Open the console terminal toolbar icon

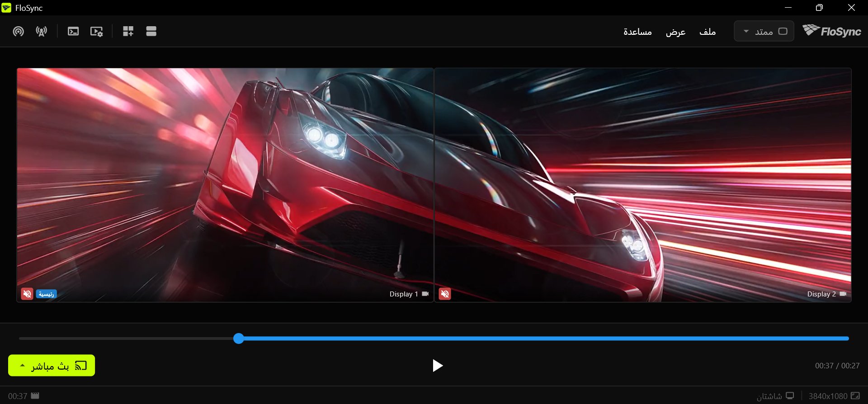73,31
